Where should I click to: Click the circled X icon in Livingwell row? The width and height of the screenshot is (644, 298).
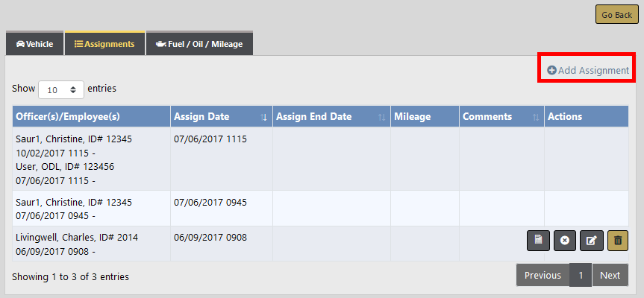pyautogui.click(x=565, y=241)
